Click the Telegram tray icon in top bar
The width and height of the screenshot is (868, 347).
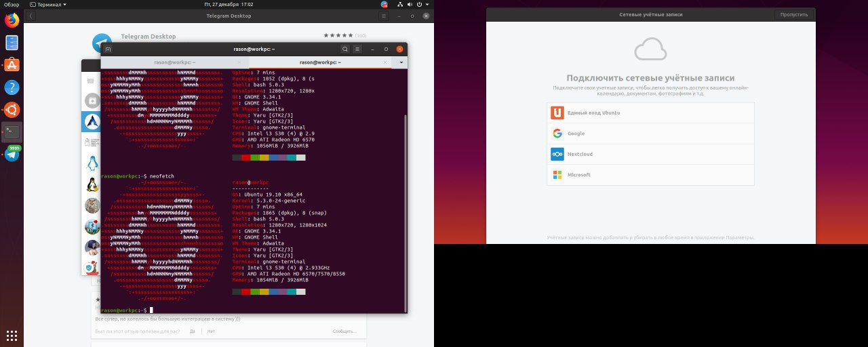[384, 4]
